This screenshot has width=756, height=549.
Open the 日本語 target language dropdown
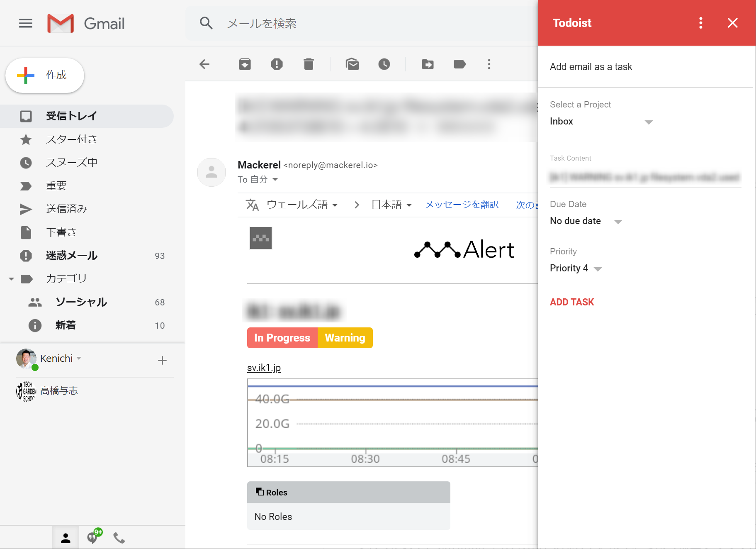pyautogui.click(x=391, y=205)
